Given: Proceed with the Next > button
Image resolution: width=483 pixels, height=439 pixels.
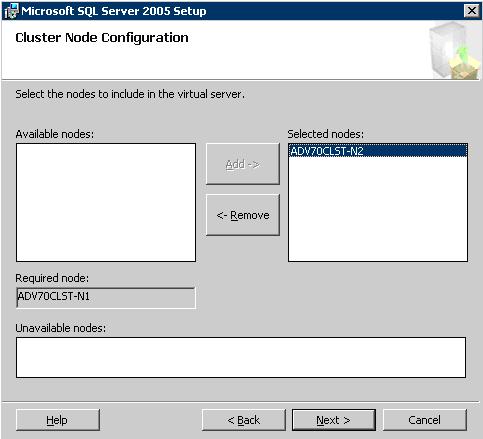Looking at the screenshot, I should pos(334,420).
